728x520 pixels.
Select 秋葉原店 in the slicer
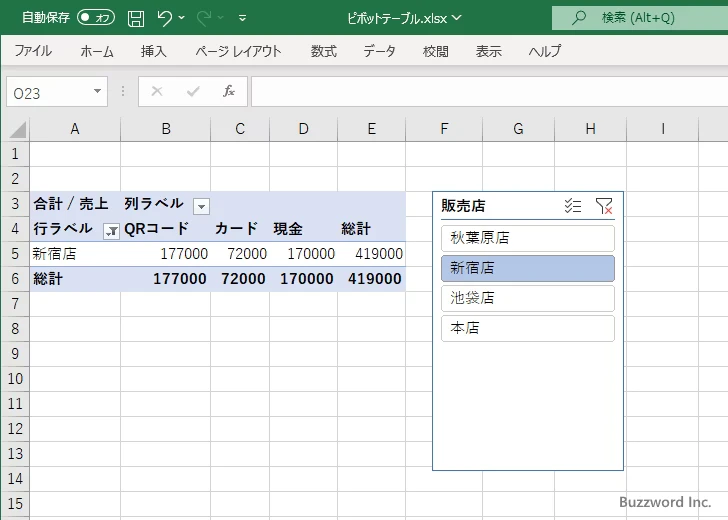[x=528, y=238]
